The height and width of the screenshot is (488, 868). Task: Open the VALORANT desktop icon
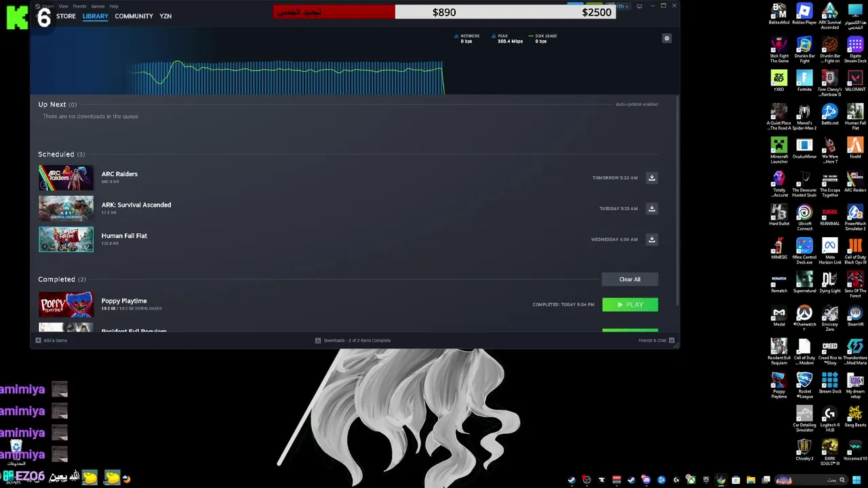(x=855, y=81)
